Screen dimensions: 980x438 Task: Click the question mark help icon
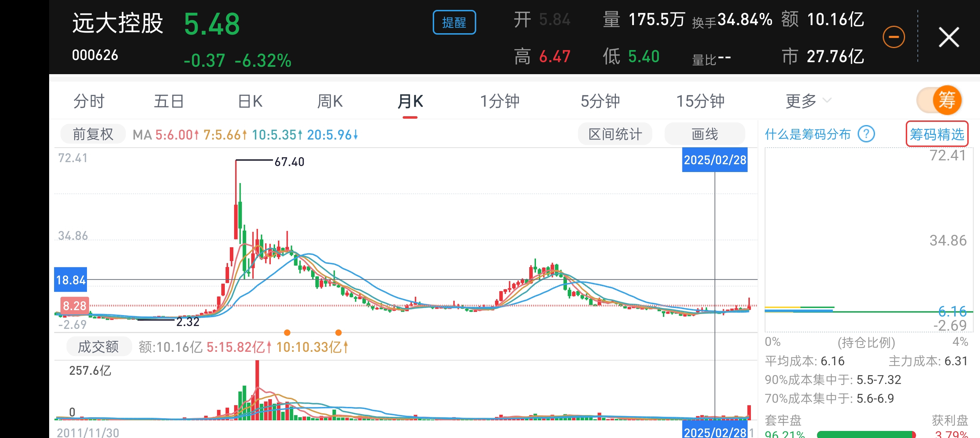click(866, 134)
